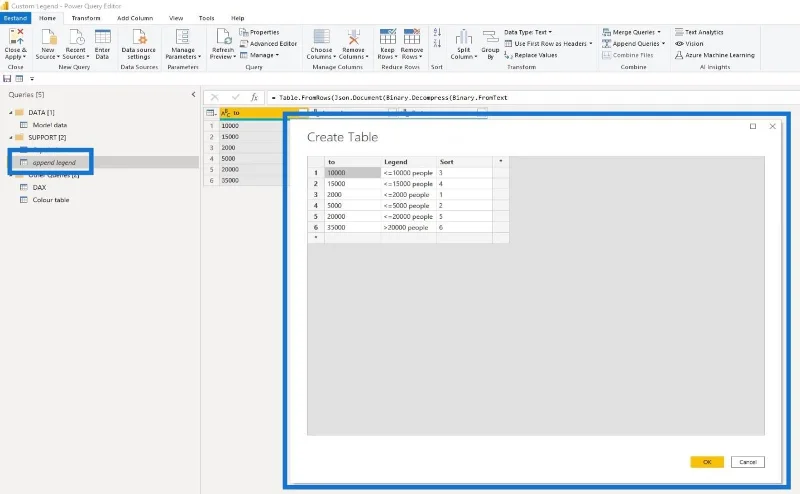Open the Help ribbon tab

(238, 18)
